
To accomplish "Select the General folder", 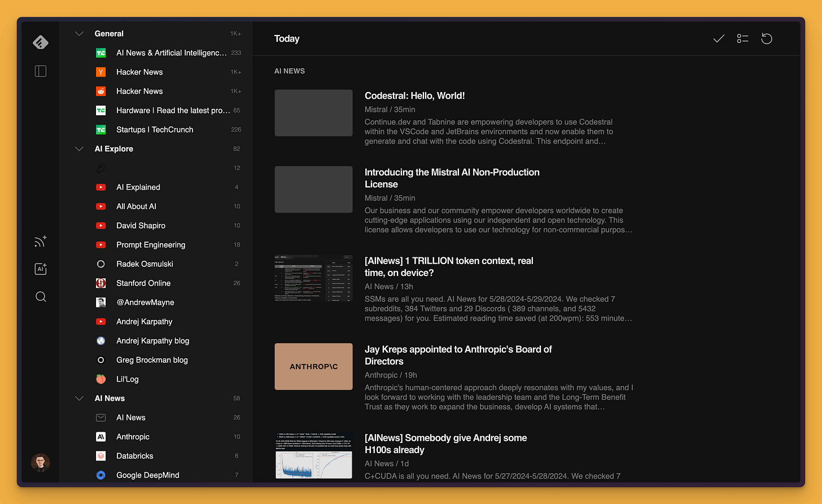I will point(109,34).
